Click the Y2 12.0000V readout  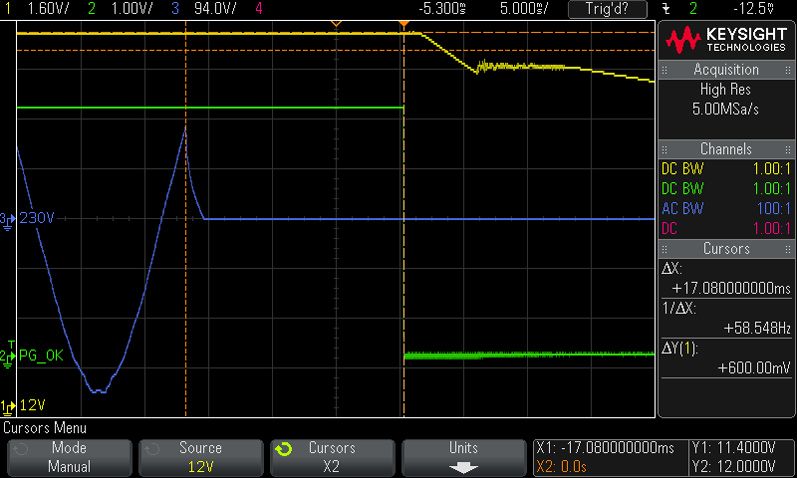pos(733,466)
